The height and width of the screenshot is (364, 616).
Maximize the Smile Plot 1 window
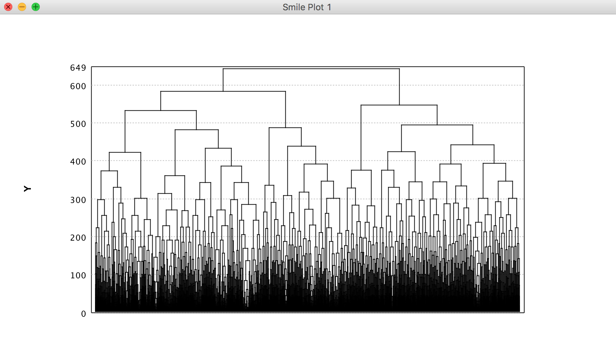point(36,7)
